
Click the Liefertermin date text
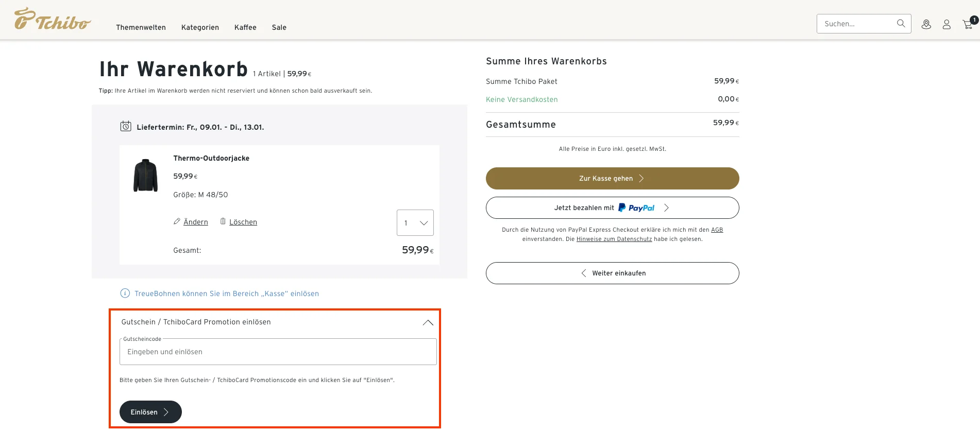click(200, 127)
